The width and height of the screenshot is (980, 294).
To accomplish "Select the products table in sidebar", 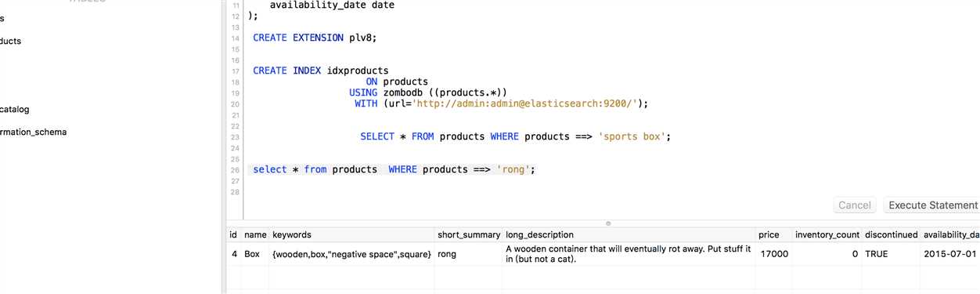I will point(11,41).
